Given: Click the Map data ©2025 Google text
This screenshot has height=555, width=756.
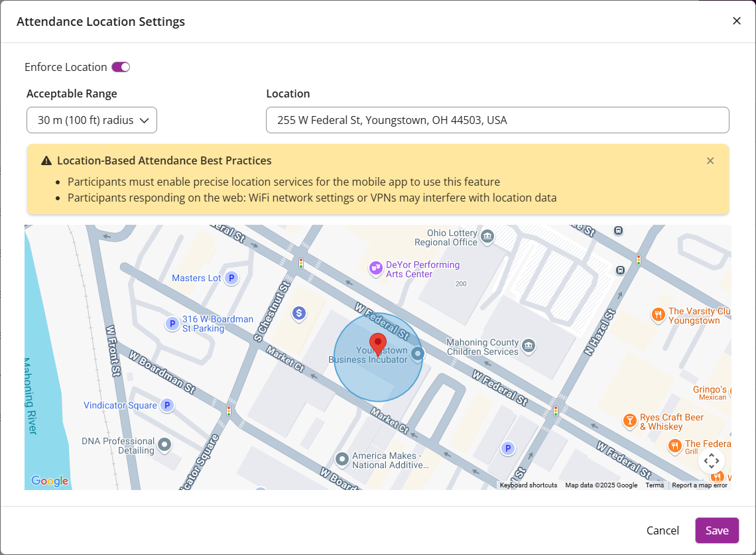Looking at the screenshot, I should point(601,485).
